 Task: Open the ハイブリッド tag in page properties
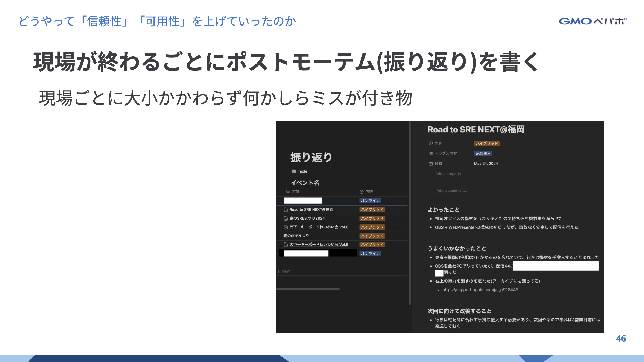(486, 143)
